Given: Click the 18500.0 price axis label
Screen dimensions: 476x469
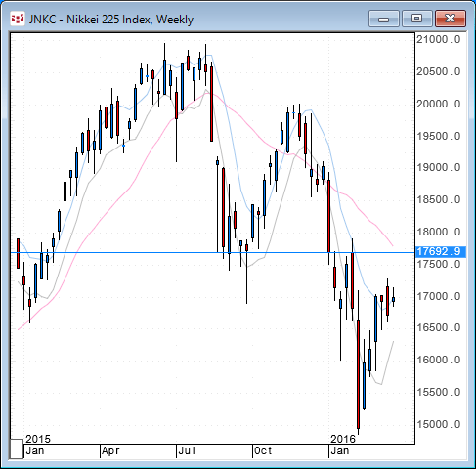Looking at the screenshot, I should [x=439, y=199].
